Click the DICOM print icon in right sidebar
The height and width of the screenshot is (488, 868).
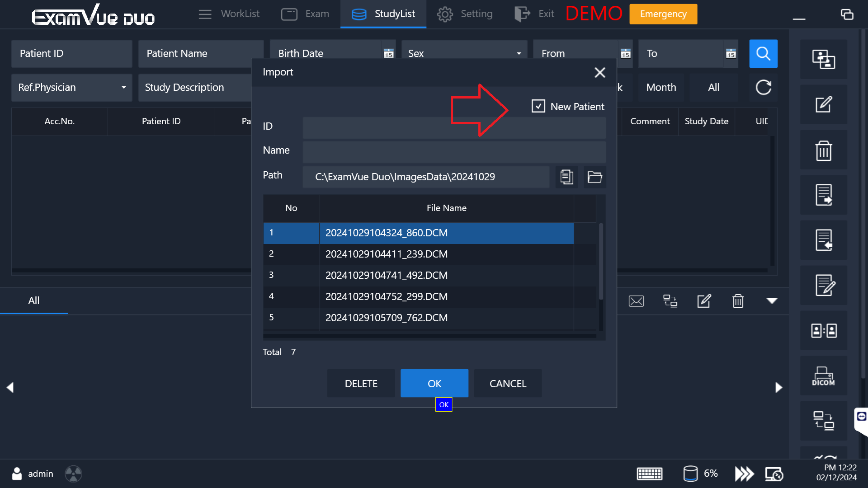click(x=823, y=376)
